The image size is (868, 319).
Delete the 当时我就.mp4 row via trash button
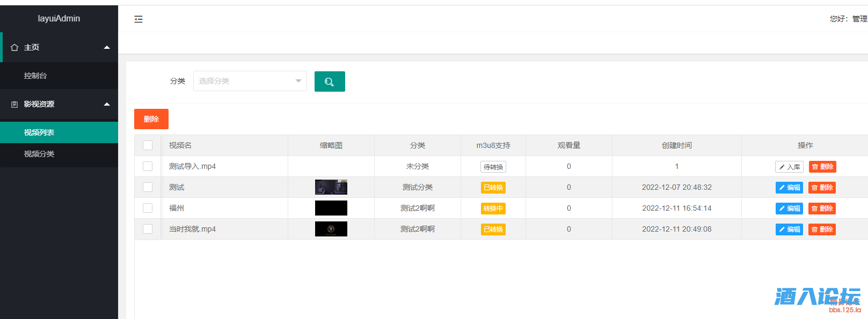click(x=822, y=229)
